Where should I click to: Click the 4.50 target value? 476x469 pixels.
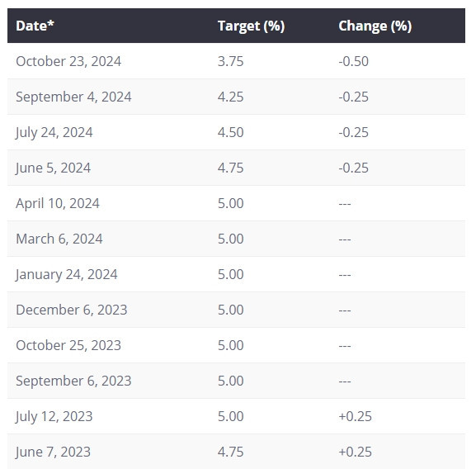point(231,132)
